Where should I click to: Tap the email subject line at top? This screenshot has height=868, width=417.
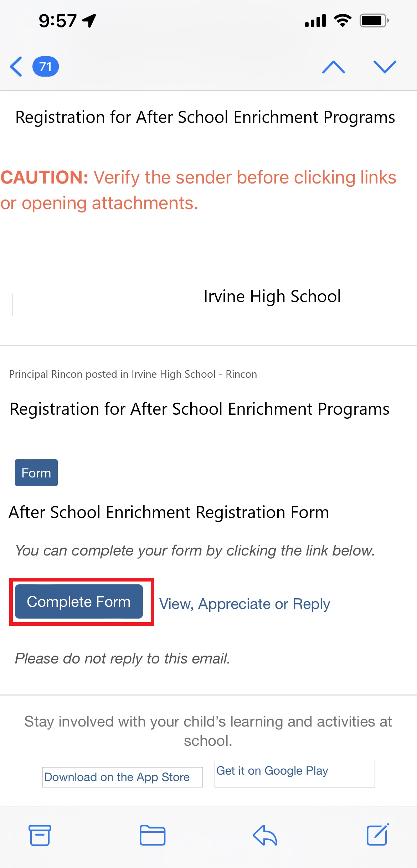(x=205, y=117)
